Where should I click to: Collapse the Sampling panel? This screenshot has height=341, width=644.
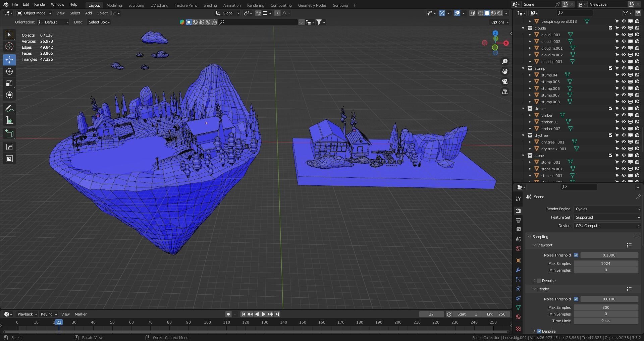click(x=530, y=237)
